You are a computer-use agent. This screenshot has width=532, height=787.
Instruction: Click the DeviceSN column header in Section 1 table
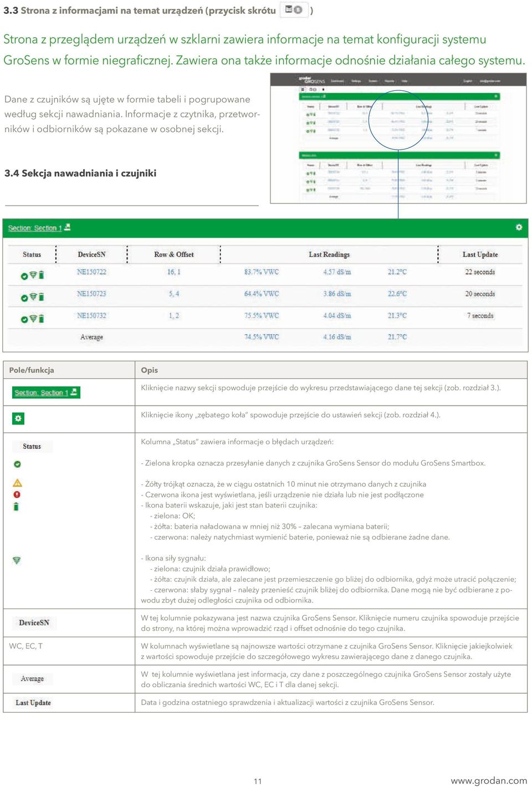(x=91, y=254)
